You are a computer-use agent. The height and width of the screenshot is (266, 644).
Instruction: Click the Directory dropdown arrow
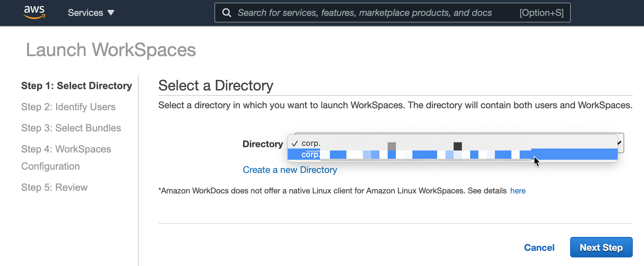pos(620,143)
